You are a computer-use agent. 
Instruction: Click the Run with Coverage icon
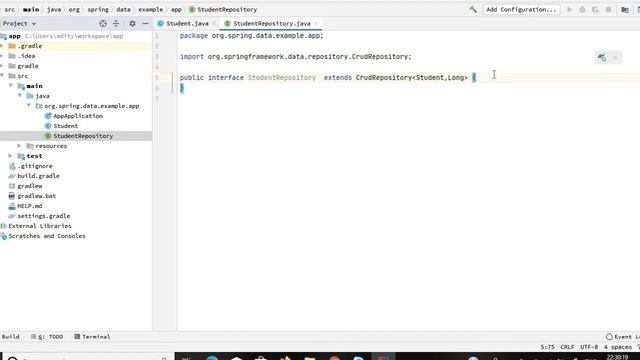[x=595, y=9]
